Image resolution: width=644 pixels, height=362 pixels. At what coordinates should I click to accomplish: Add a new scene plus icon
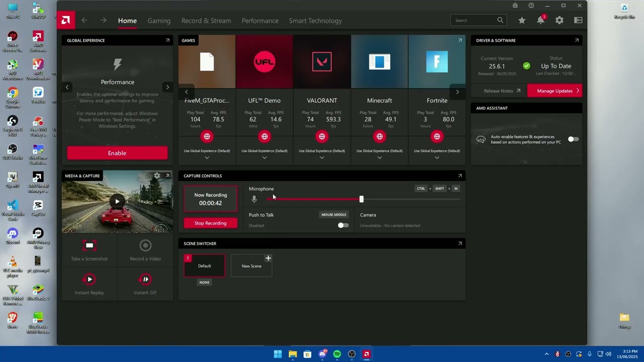pos(268,258)
